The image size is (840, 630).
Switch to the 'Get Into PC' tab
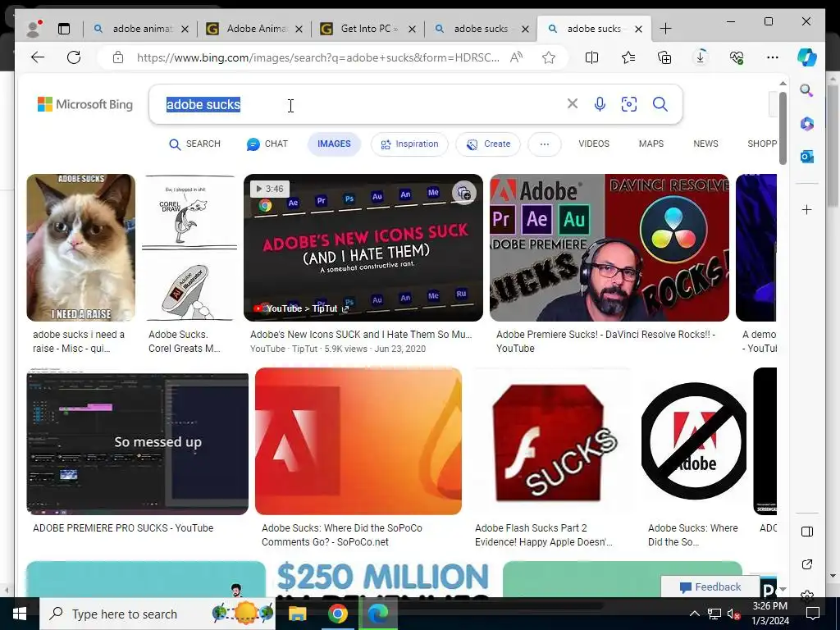(367, 29)
